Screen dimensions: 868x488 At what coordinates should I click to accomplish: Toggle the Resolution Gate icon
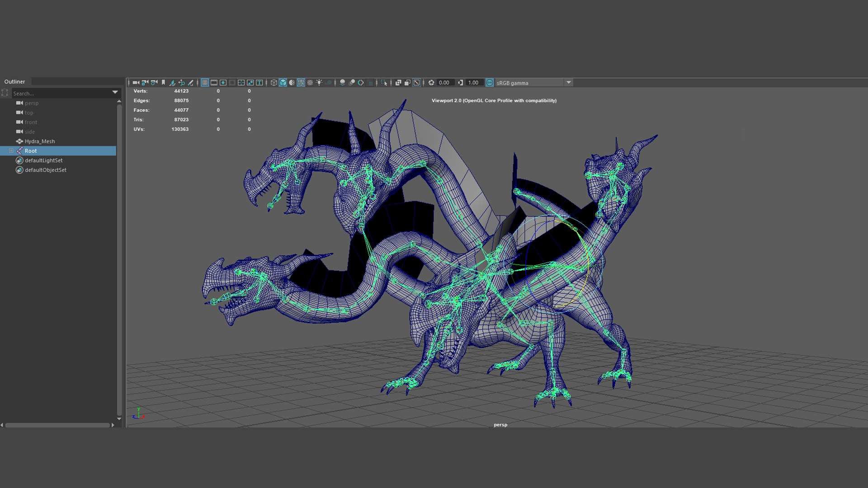(223, 83)
